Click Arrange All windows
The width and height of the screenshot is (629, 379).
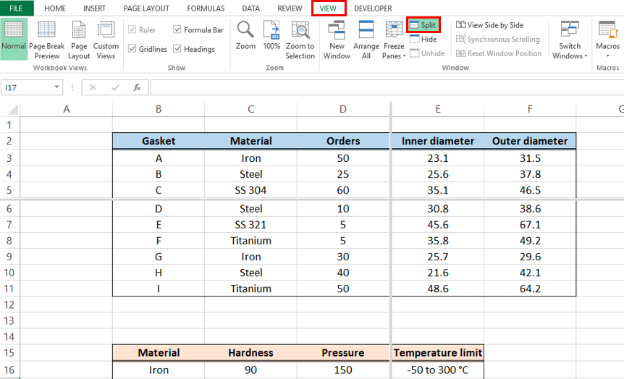(366, 39)
